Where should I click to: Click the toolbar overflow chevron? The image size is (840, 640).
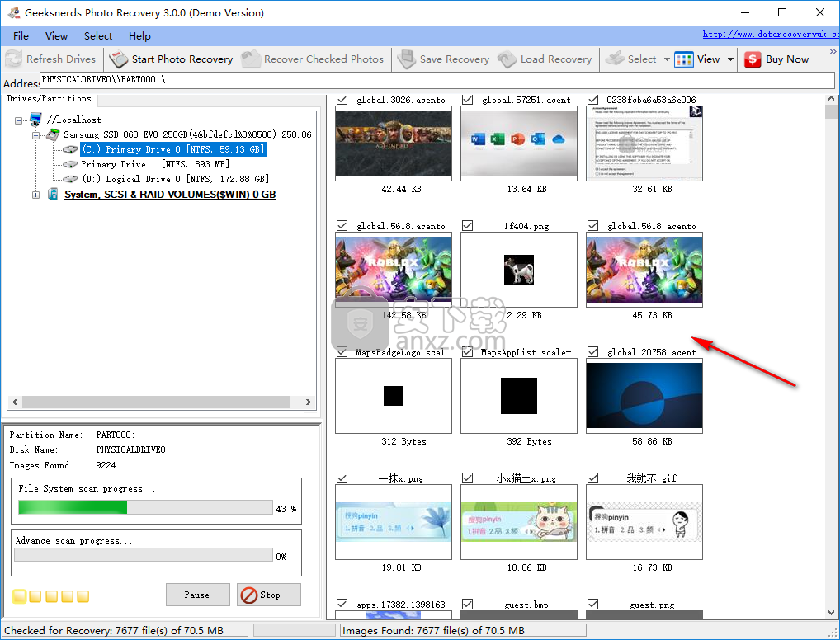point(833,52)
